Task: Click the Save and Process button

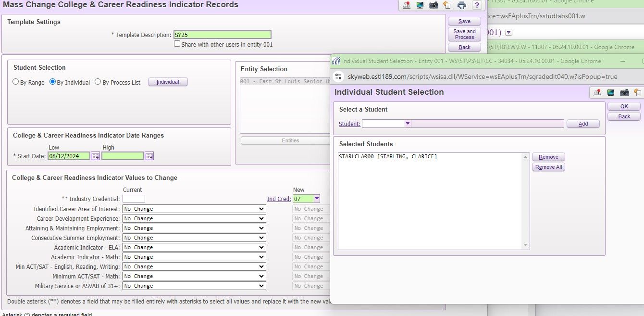Action: coord(464,34)
